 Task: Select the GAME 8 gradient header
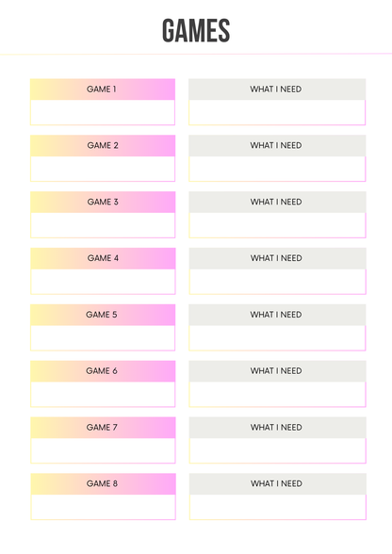point(104,483)
